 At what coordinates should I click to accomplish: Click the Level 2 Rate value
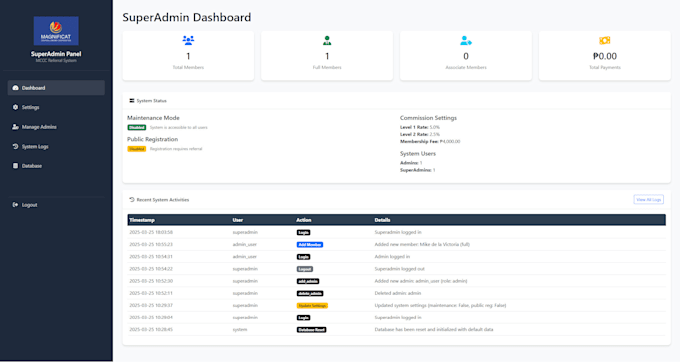tap(435, 134)
